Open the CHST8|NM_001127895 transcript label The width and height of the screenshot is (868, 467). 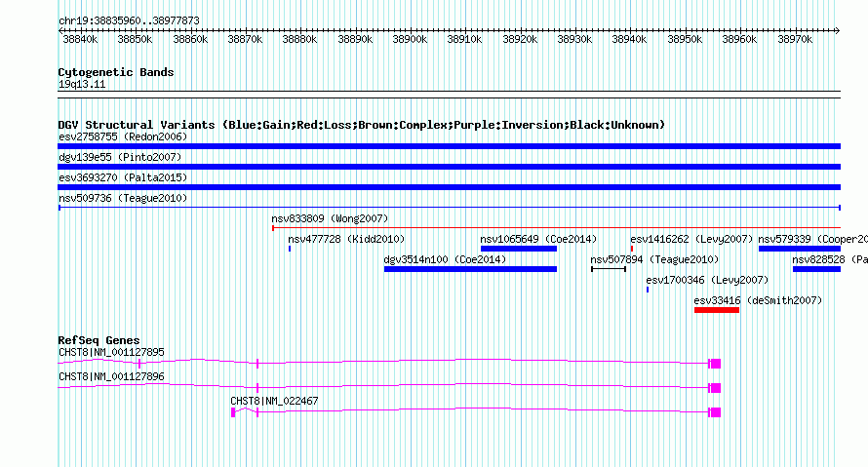111,353
